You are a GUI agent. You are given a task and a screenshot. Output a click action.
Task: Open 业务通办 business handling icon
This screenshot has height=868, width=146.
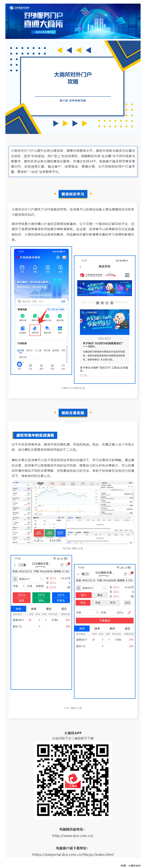pyautogui.click(x=23, y=330)
